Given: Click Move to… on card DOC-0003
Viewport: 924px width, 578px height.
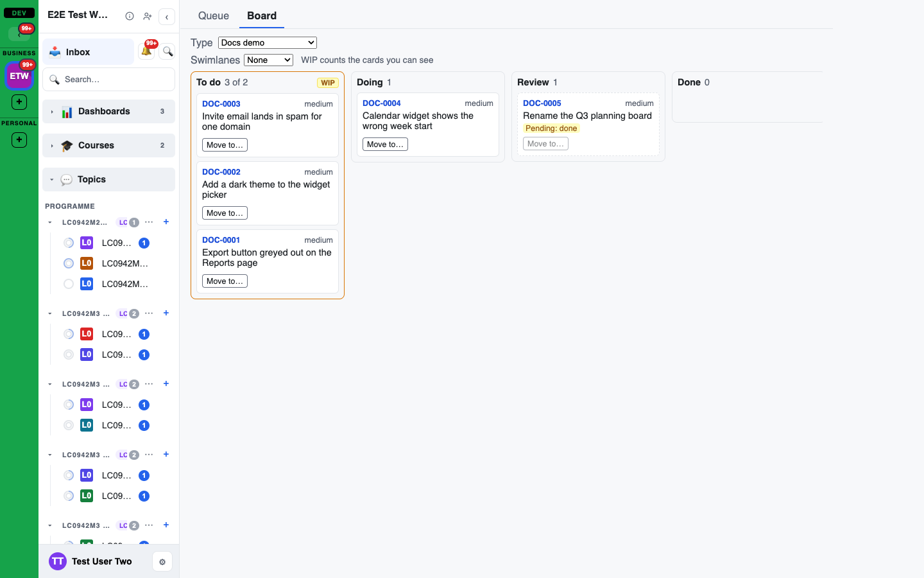Looking at the screenshot, I should (225, 145).
